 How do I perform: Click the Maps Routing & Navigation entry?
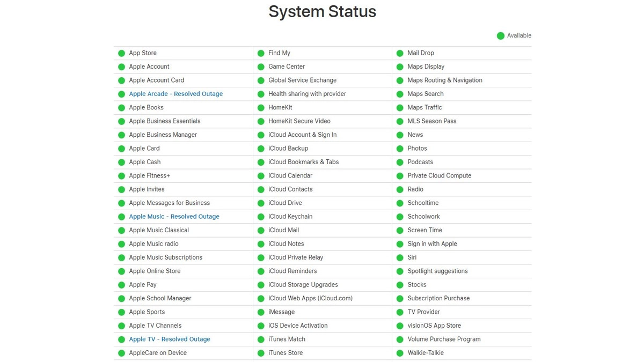pyautogui.click(x=445, y=80)
